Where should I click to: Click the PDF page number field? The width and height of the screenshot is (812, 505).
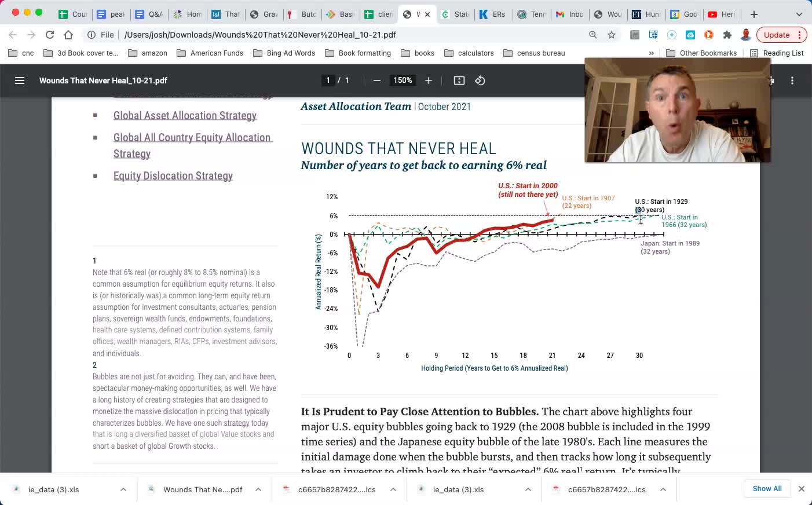click(328, 80)
